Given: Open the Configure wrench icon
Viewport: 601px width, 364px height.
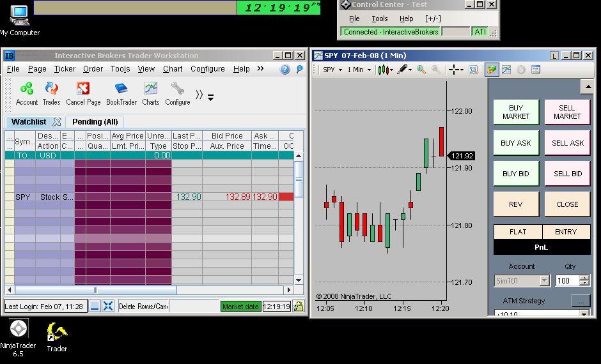Looking at the screenshot, I should tap(178, 93).
